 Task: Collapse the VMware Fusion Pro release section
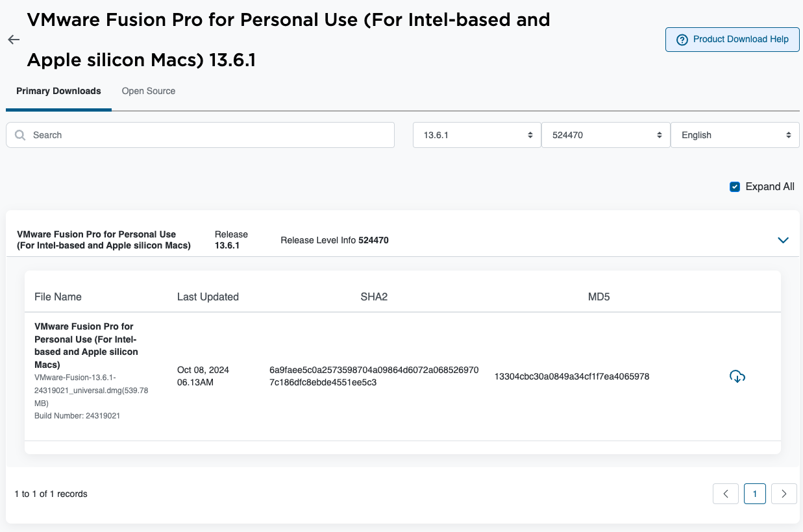tap(783, 240)
